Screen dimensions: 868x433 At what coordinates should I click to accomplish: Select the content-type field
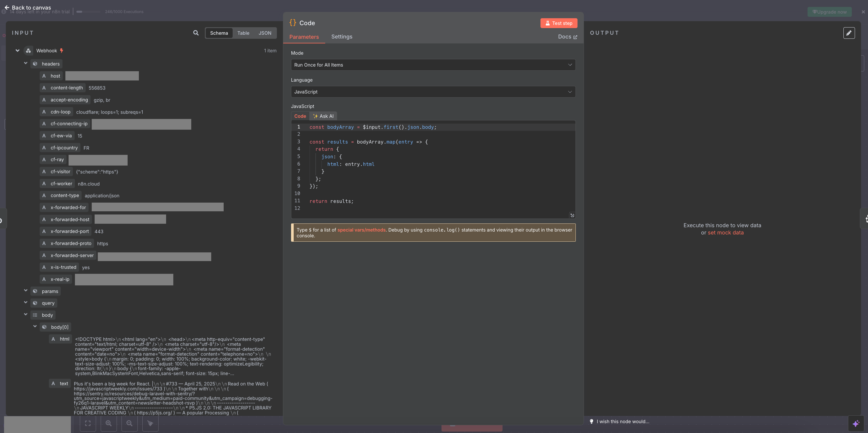click(61, 195)
